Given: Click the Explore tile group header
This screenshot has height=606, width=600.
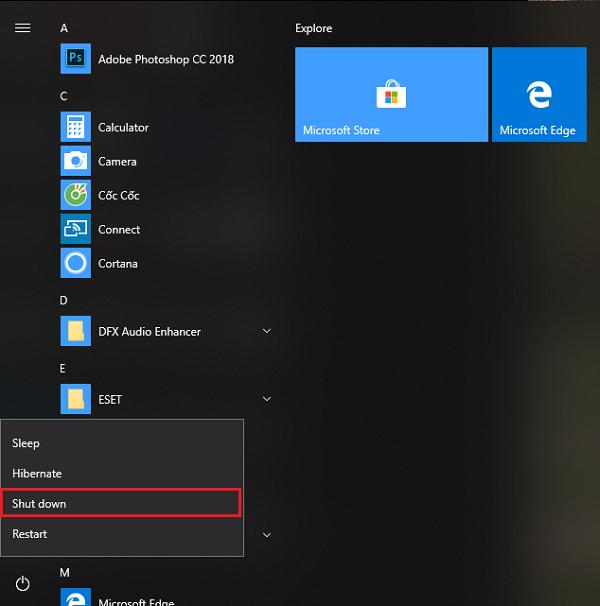Looking at the screenshot, I should (314, 28).
